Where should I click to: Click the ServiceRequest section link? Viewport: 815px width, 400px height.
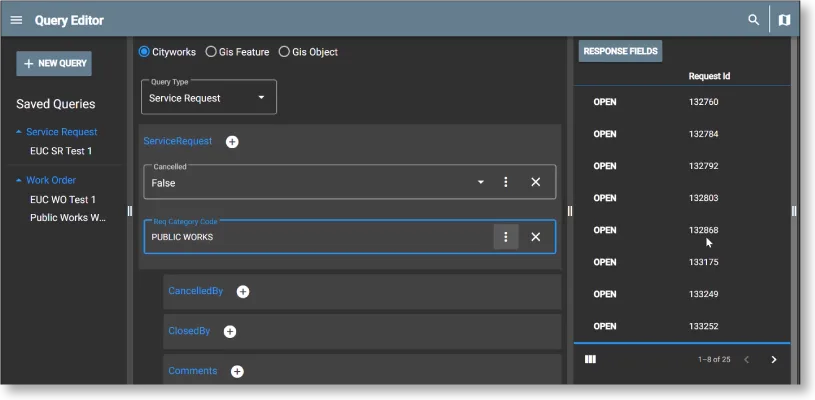pyautogui.click(x=178, y=141)
